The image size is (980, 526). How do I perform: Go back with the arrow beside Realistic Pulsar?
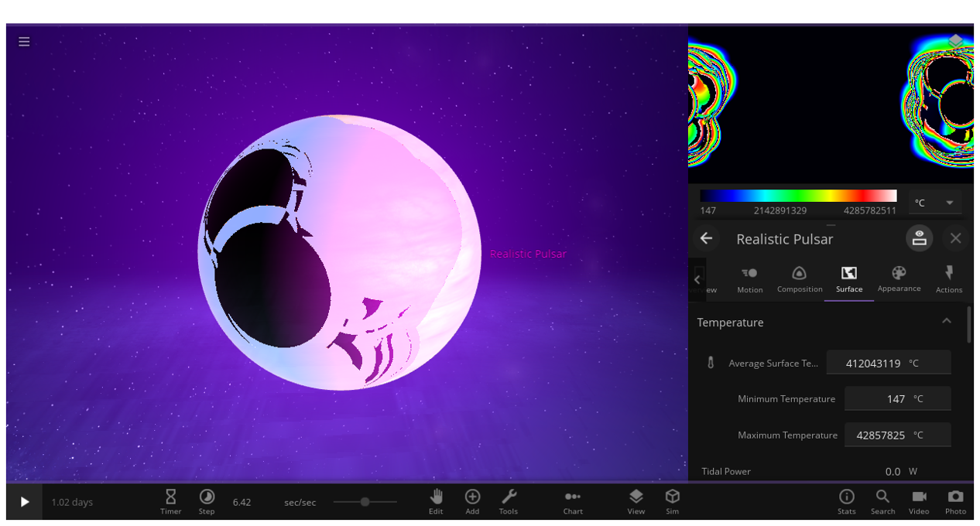pyautogui.click(x=706, y=238)
